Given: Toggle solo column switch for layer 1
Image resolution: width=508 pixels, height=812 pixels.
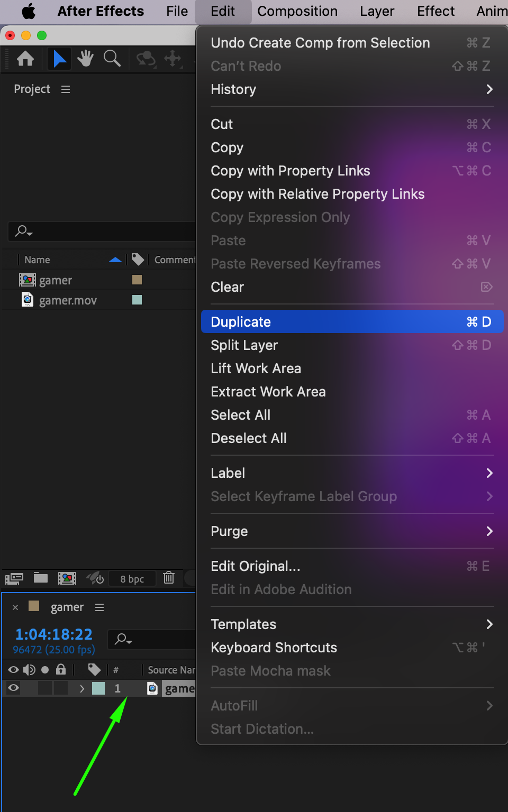Looking at the screenshot, I should [x=45, y=688].
